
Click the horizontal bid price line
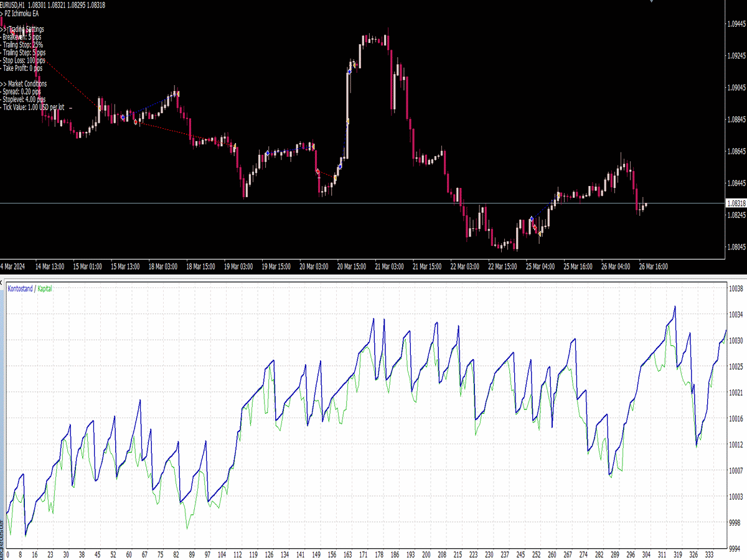[x=374, y=203]
